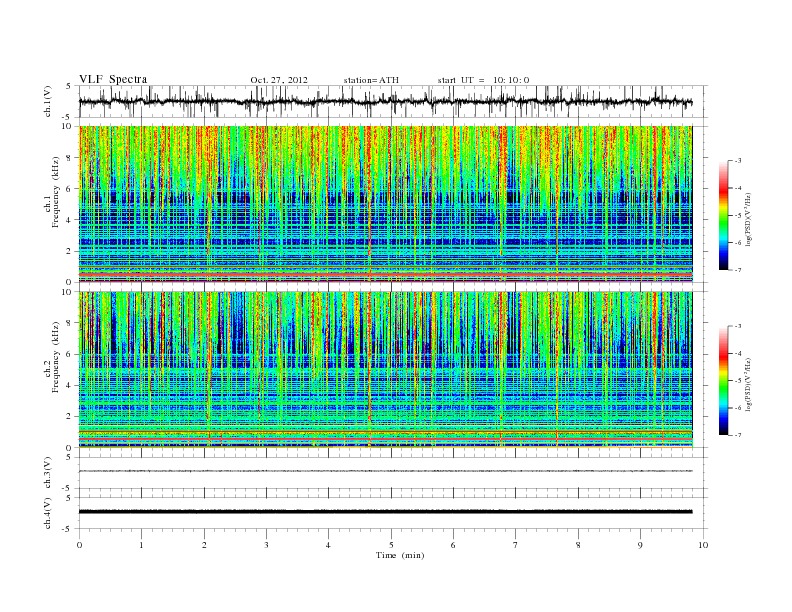
Task: Click the ch.3 voltage trace panel
Action: (393, 473)
